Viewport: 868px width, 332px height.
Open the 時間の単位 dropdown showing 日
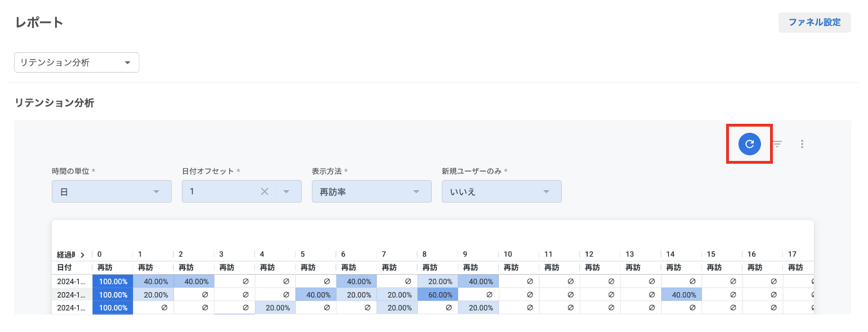[111, 191]
